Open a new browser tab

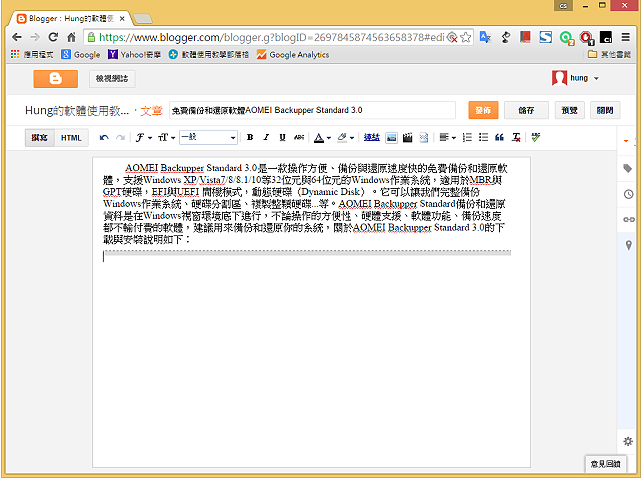click(x=143, y=18)
